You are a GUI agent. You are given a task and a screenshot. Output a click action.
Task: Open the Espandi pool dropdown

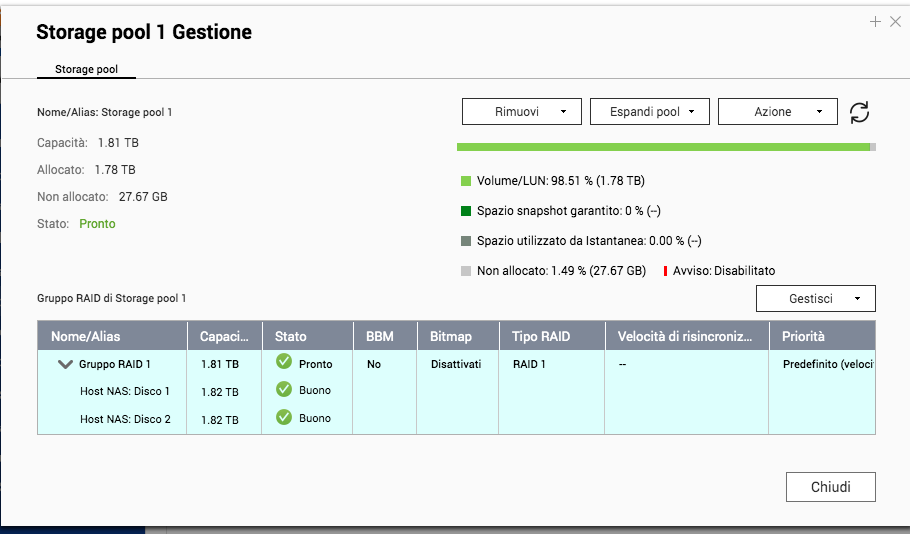pos(650,112)
